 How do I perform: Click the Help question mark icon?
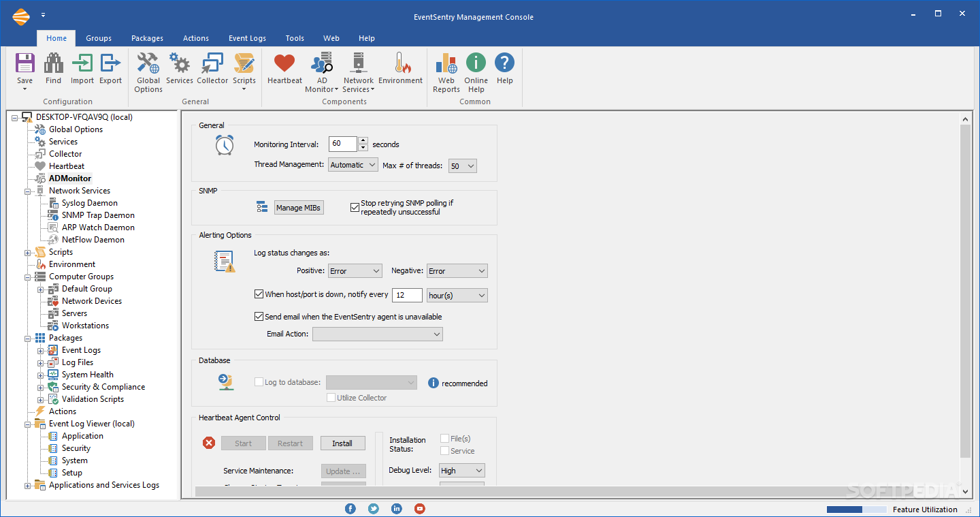[x=504, y=63]
